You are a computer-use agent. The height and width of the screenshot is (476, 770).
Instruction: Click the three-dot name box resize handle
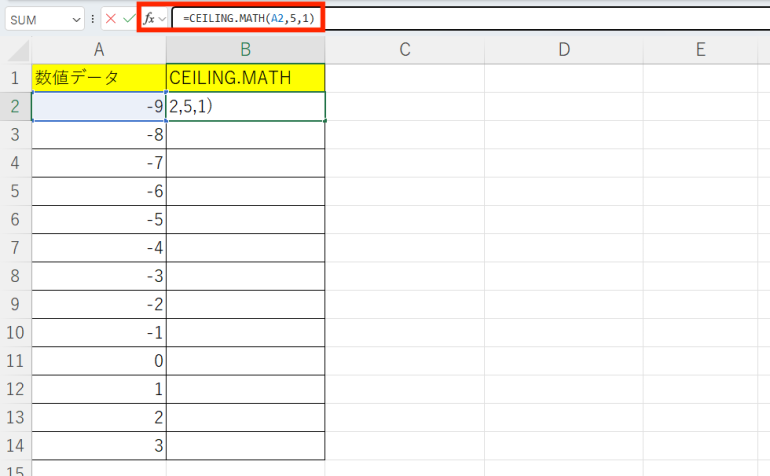(93, 19)
